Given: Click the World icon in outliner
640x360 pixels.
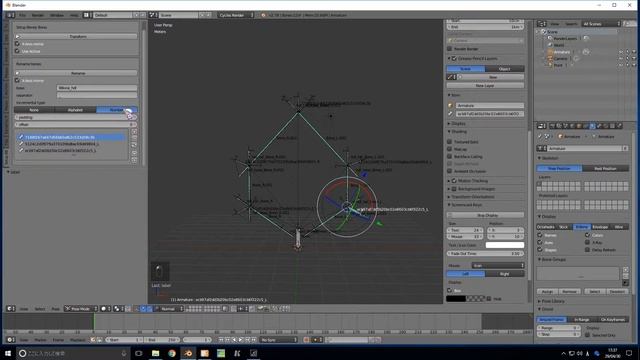Looking at the screenshot, I should [550, 45].
